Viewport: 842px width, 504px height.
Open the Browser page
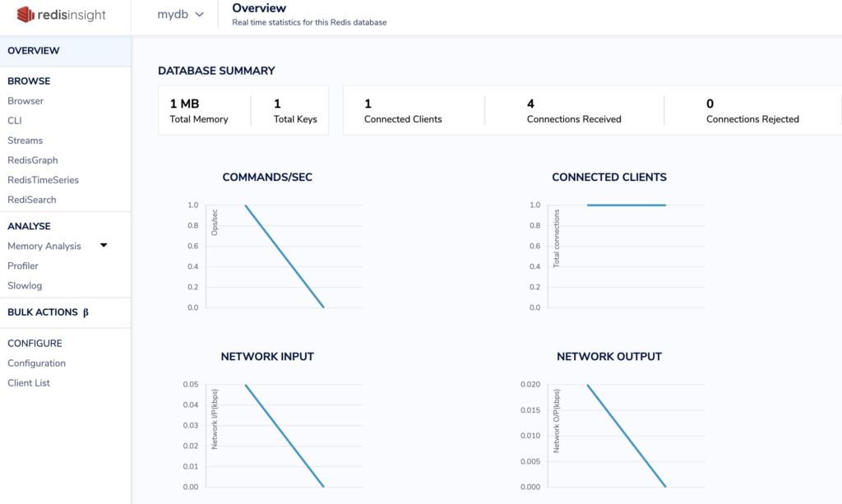(x=25, y=101)
